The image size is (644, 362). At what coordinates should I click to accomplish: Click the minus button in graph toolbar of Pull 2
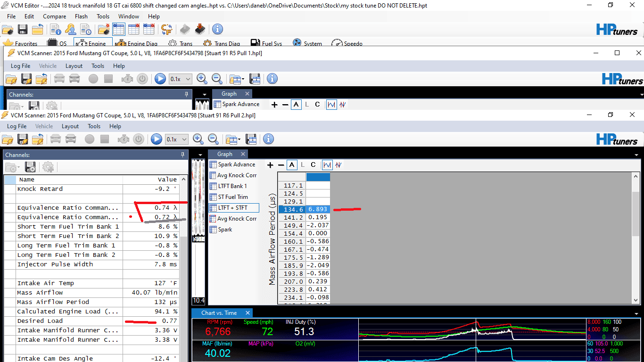coord(281,165)
